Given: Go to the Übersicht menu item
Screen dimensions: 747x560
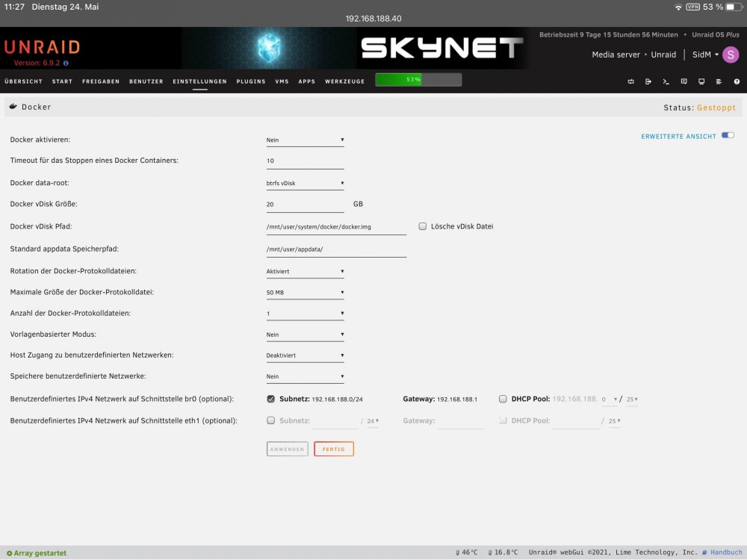Looking at the screenshot, I should [x=23, y=81].
